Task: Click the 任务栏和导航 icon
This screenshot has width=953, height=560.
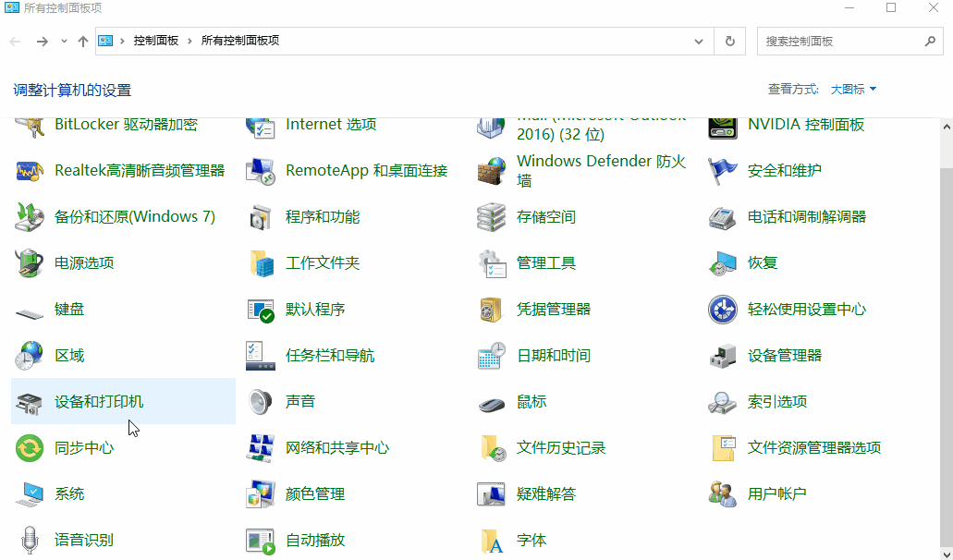Action: coord(260,356)
